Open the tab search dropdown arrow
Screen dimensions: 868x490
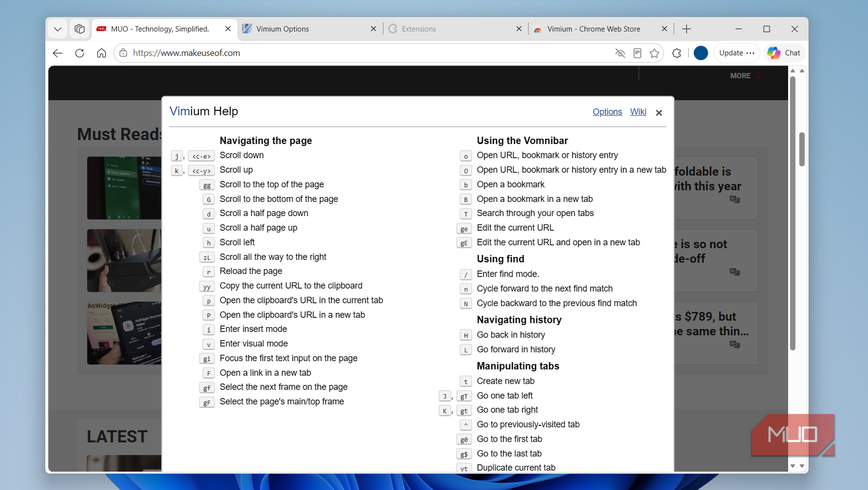pos(58,29)
